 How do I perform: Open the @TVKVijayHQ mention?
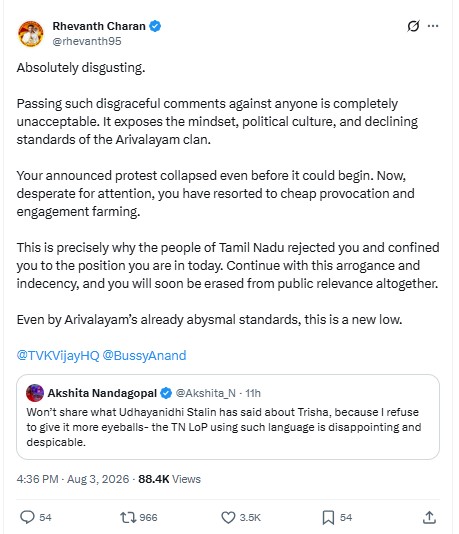58,355
